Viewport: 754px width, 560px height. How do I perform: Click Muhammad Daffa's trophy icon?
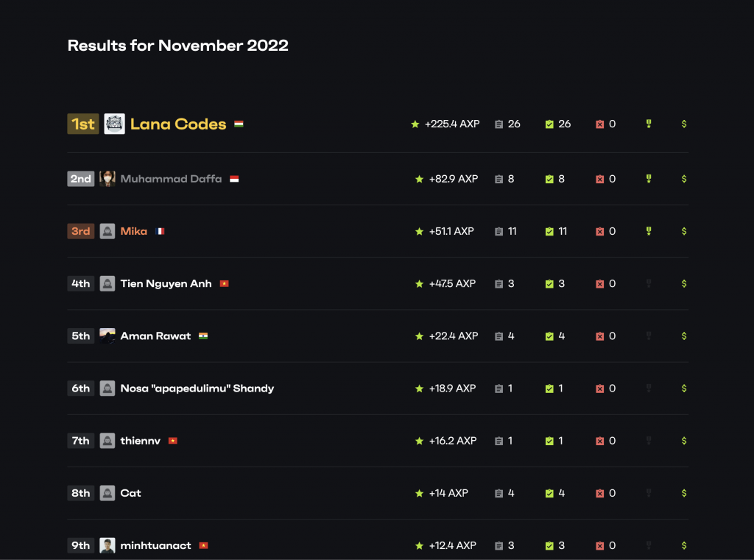(649, 179)
